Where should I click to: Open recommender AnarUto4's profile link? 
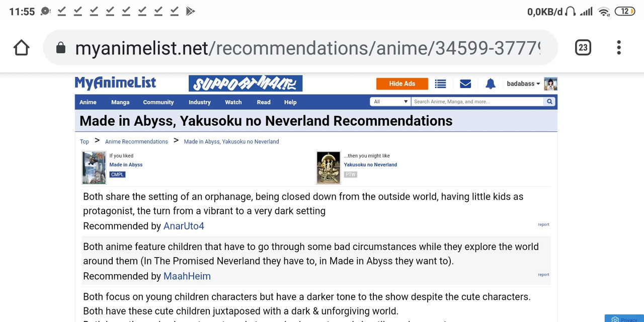tap(184, 226)
